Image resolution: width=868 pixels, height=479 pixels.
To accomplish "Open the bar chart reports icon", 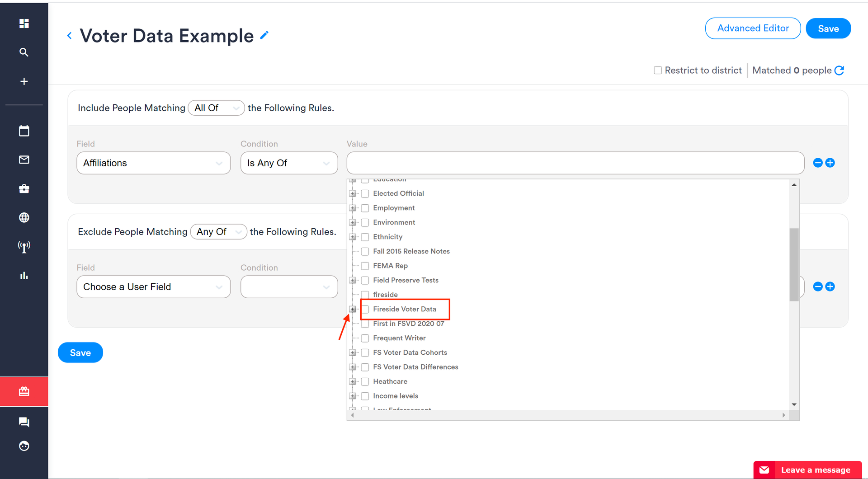I will [x=24, y=276].
